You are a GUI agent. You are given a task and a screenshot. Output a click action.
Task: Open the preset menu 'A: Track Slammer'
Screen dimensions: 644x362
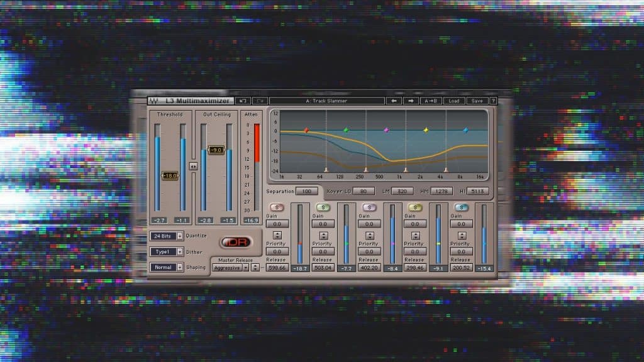coord(327,101)
